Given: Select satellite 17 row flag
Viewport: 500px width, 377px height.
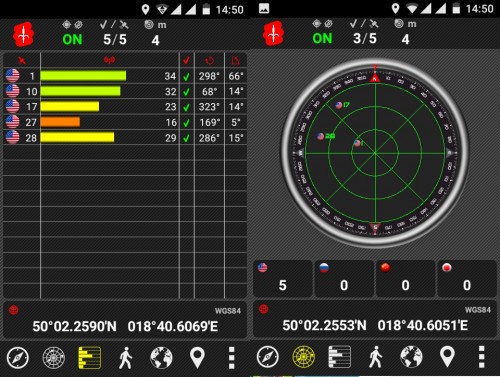Looking at the screenshot, I should pos(13,106).
